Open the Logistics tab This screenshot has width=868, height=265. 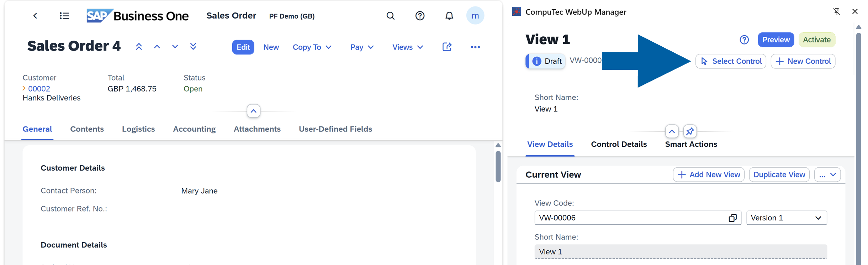pyautogui.click(x=138, y=129)
